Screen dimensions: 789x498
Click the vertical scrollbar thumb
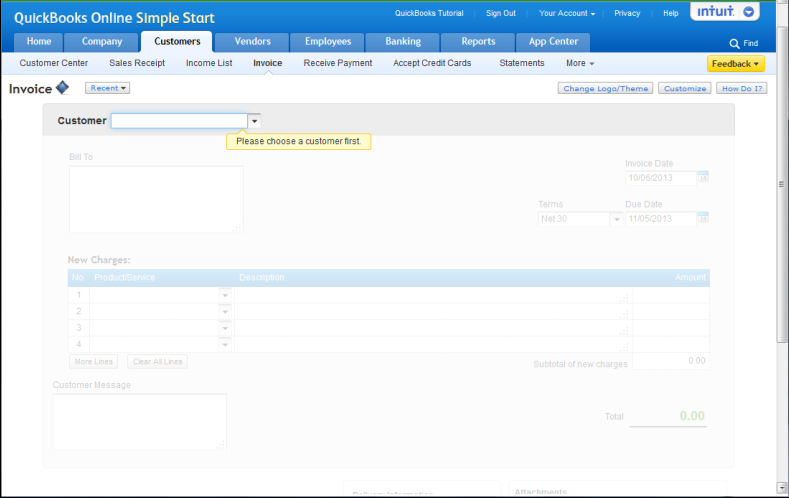click(x=781, y=184)
